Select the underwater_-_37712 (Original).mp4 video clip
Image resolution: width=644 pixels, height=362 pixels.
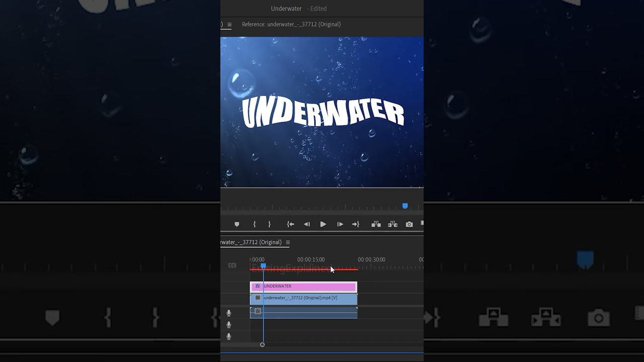303,298
